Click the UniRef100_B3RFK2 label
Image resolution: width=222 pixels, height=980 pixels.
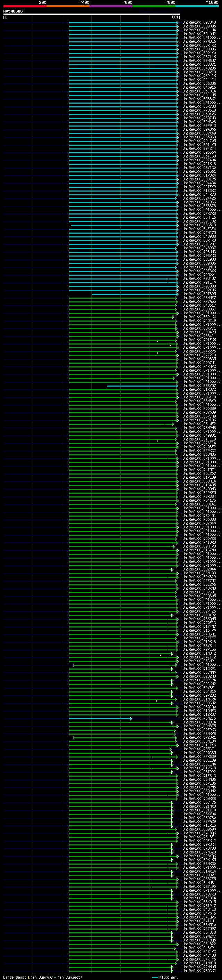199,45
